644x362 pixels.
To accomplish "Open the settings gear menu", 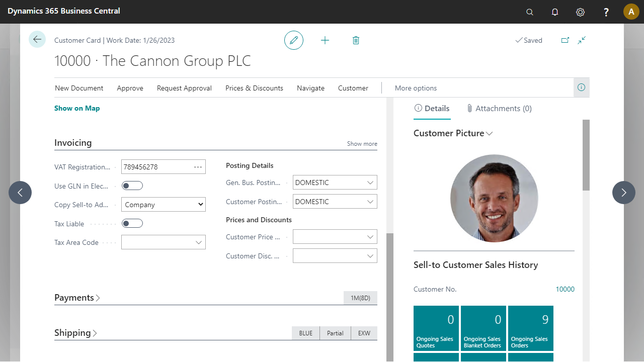I will 580,12.
